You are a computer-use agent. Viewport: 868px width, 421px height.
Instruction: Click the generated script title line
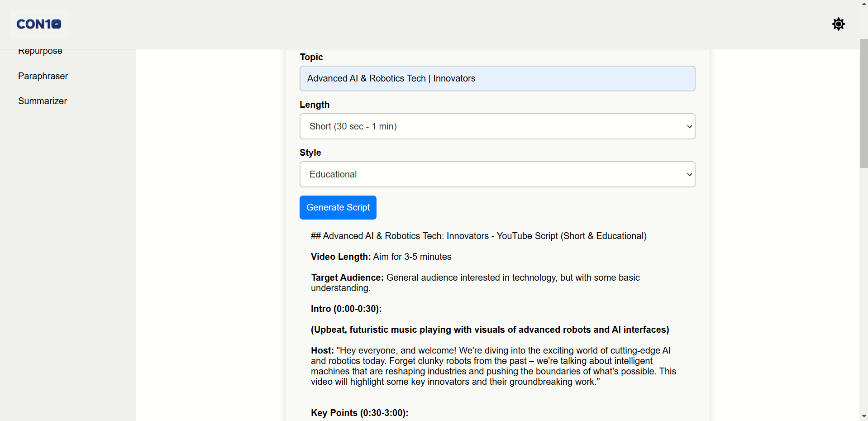(478, 236)
